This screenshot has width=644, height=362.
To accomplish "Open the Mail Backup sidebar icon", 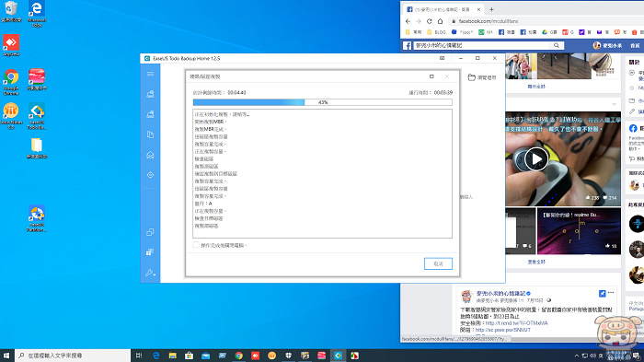I will tap(150, 155).
